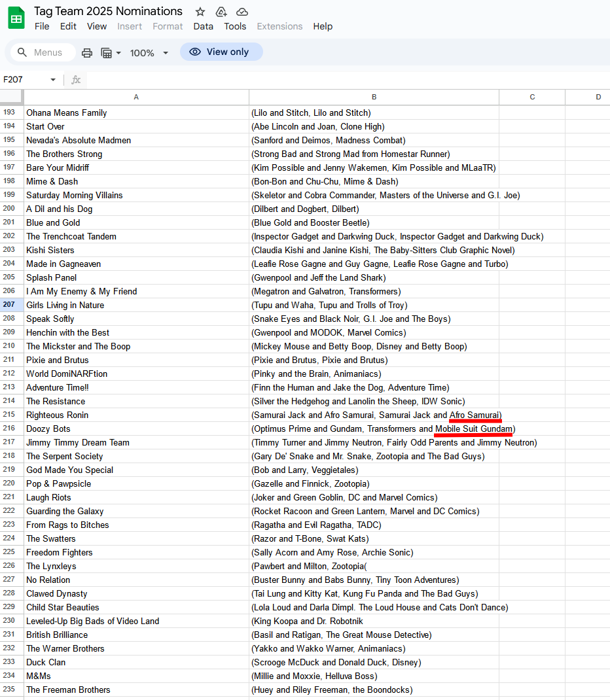Open the File menu
610x700 pixels.
[42, 26]
